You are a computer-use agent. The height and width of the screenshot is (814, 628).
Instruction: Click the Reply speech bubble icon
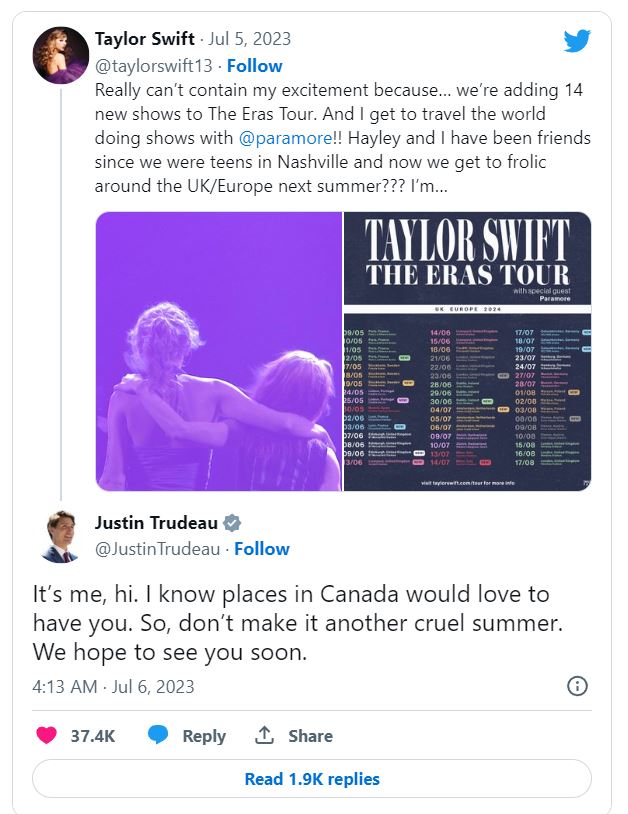coord(158,735)
